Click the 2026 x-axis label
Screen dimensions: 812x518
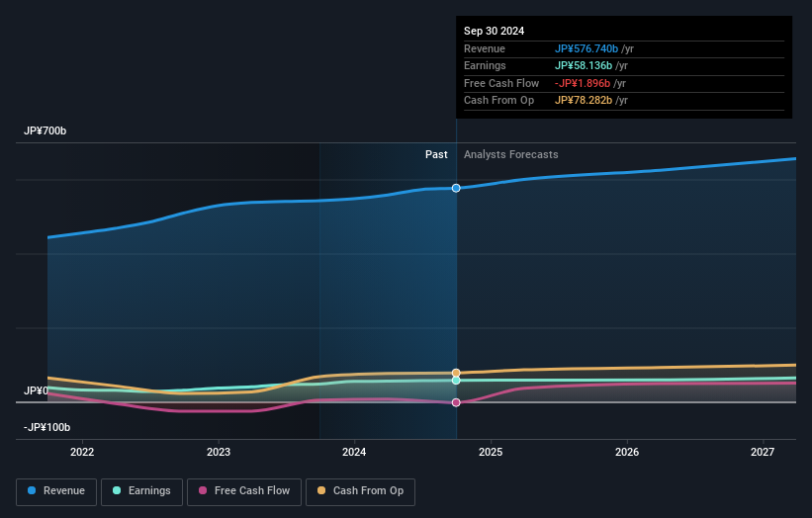tap(627, 452)
